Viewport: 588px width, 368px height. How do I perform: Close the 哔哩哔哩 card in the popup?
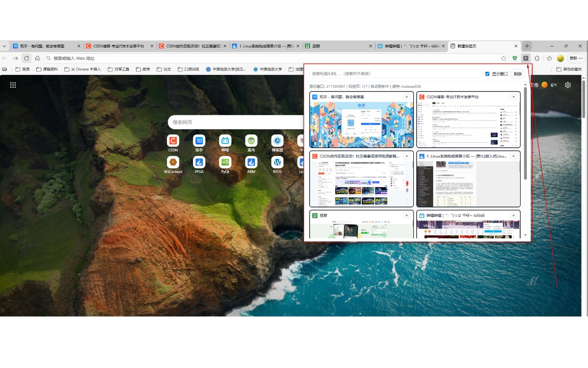coord(514,215)
